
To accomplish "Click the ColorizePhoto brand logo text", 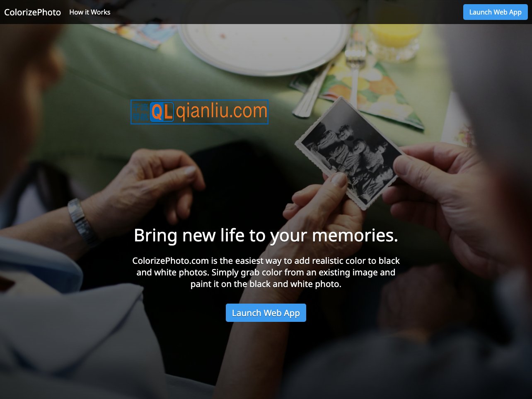I will 32,12.
